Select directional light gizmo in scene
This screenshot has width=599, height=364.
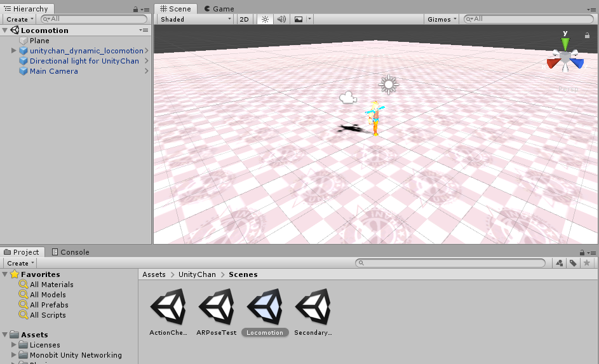tap(389, 84)
